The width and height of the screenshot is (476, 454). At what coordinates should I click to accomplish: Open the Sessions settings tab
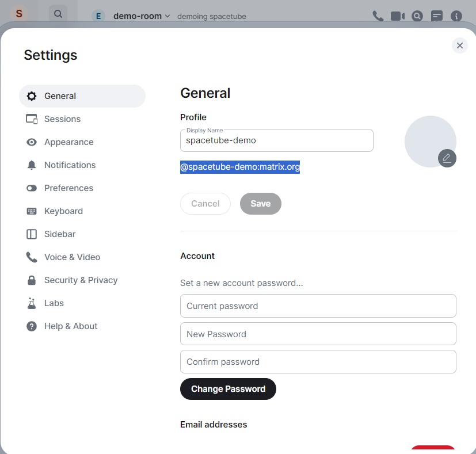click(82, 119)
